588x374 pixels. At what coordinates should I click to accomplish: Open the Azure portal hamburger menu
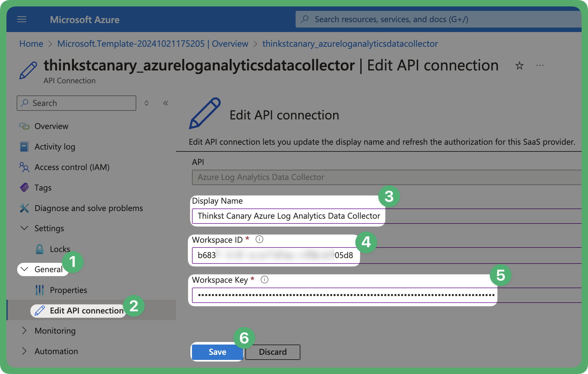(22, 20)
